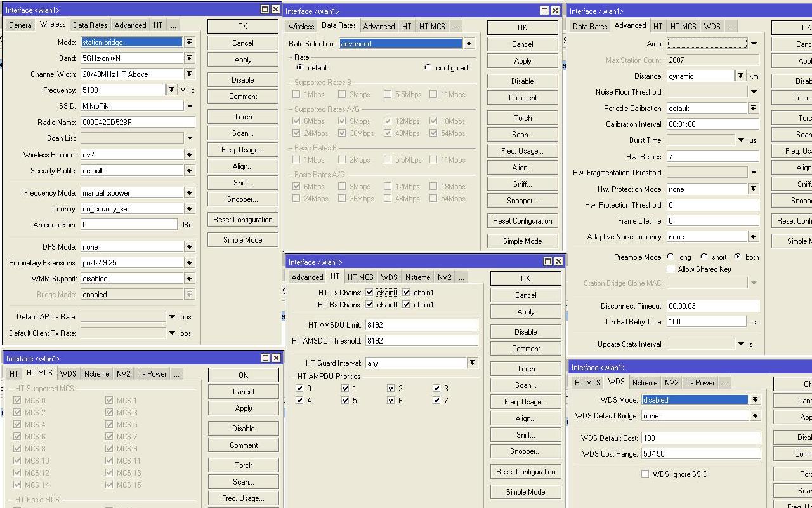812x508 pixels.
Task: Switch to Advanced tab in Advanced window
Action: coord(630,25)
